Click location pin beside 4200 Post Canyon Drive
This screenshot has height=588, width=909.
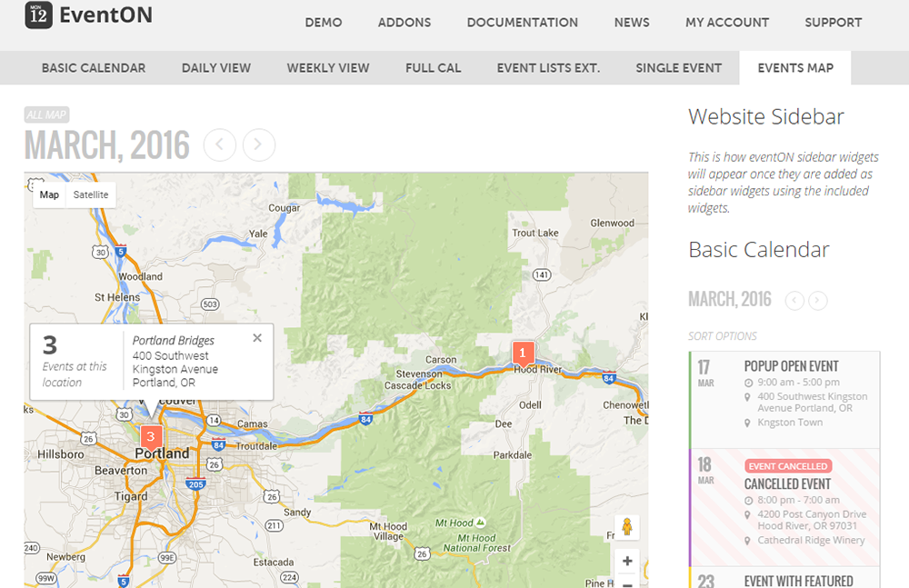click(747, 515)
